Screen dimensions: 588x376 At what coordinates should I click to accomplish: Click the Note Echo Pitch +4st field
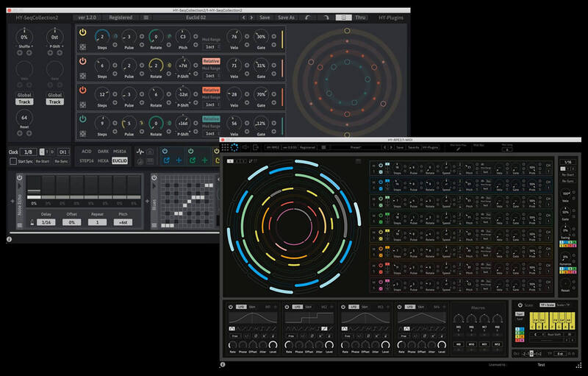point(121,221)
